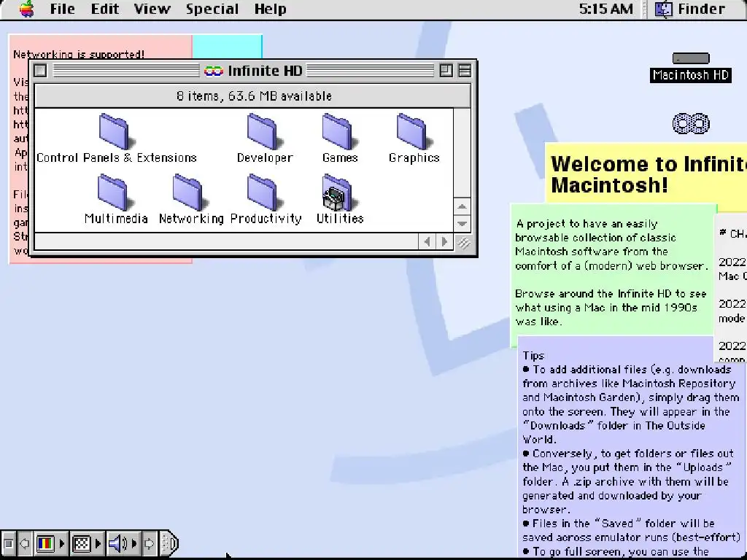Open the Help menu
The image size is (747, 560).
click(x=270, y=9)
